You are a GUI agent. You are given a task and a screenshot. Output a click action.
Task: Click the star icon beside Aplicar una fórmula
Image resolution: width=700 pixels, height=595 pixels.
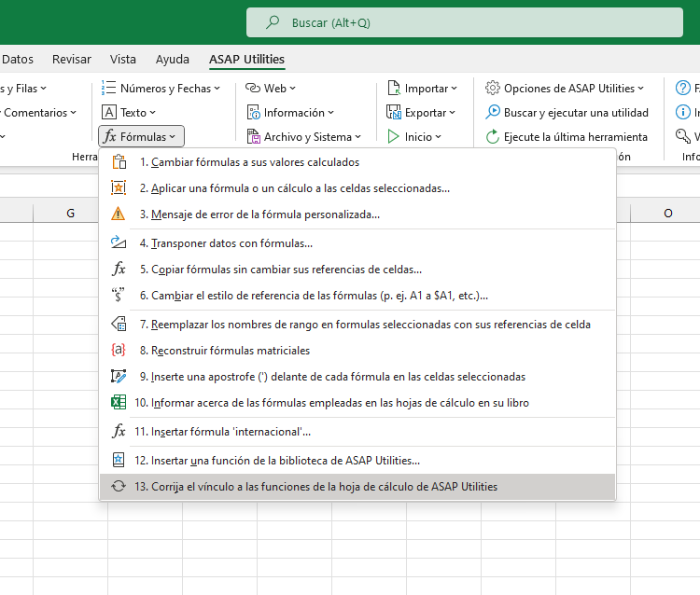click(119, 187)
